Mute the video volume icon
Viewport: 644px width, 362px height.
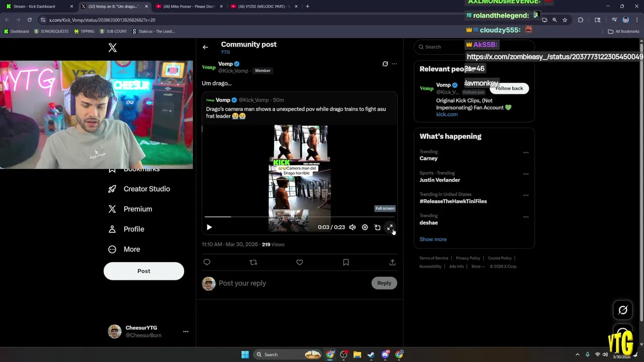352,227
